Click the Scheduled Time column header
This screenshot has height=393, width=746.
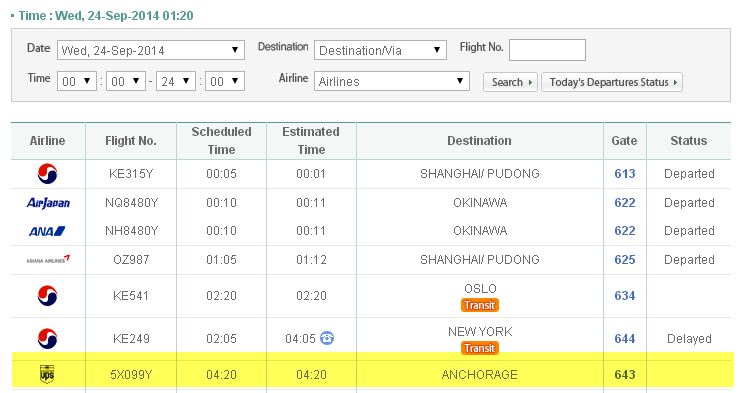[221, 141]
